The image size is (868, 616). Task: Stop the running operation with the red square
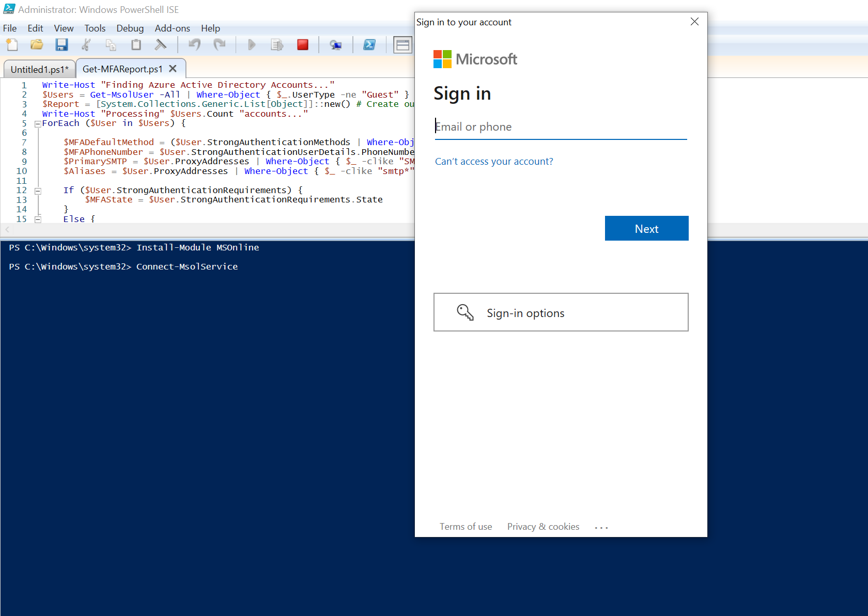tap(303, 45)
